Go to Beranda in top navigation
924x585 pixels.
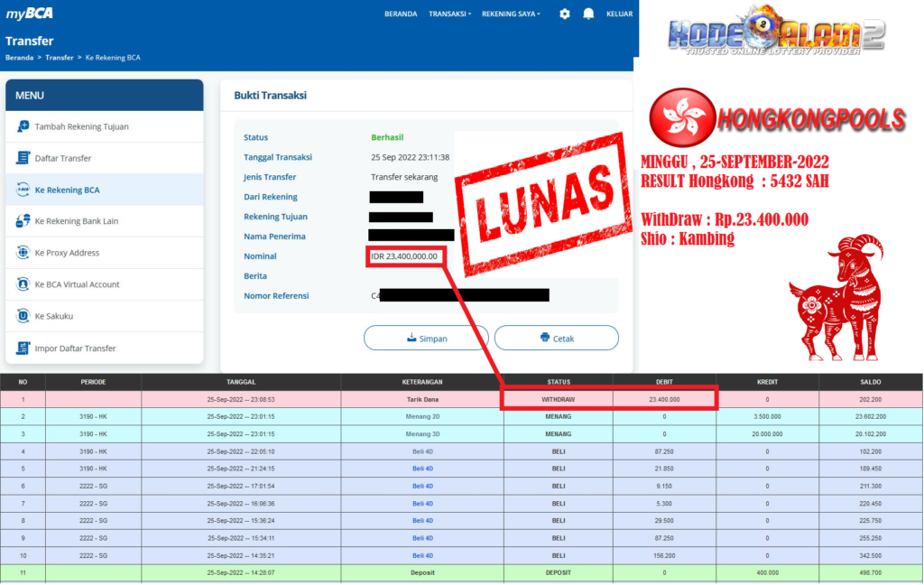tap(401, 14)
